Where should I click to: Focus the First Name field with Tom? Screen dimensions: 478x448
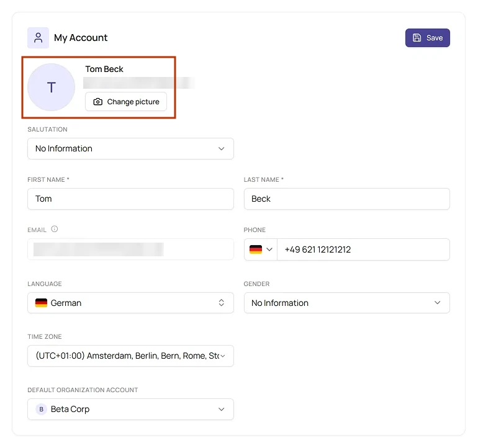[130, 199]
